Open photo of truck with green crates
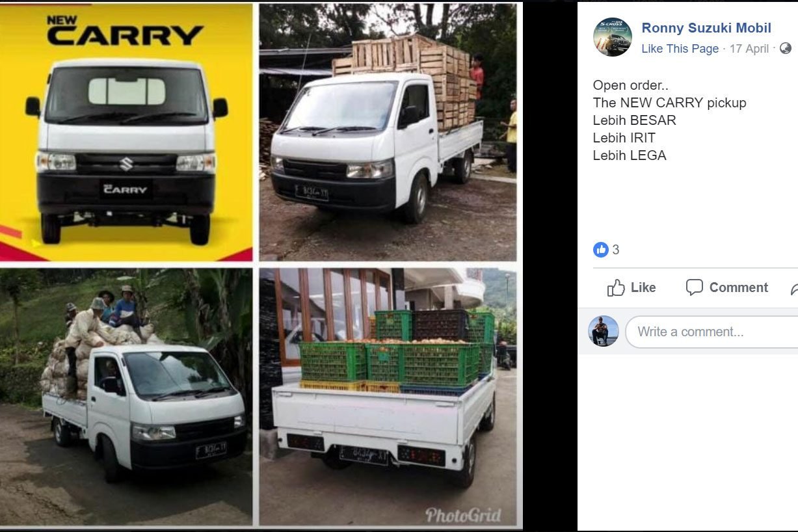 point(388,397)
